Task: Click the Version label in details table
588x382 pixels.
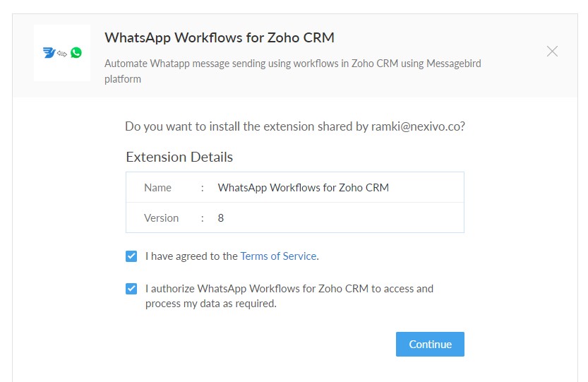Action: click(161, 218)
